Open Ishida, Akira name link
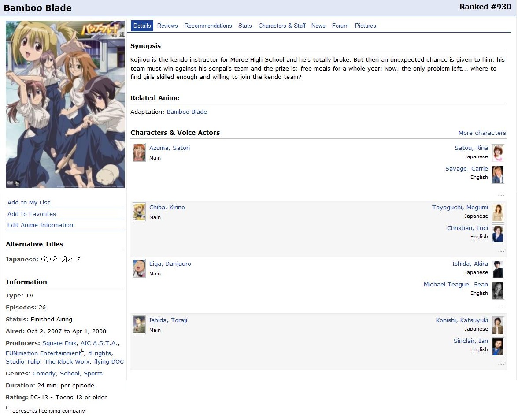This screenshot has height=420, width=518. (470, 264)
